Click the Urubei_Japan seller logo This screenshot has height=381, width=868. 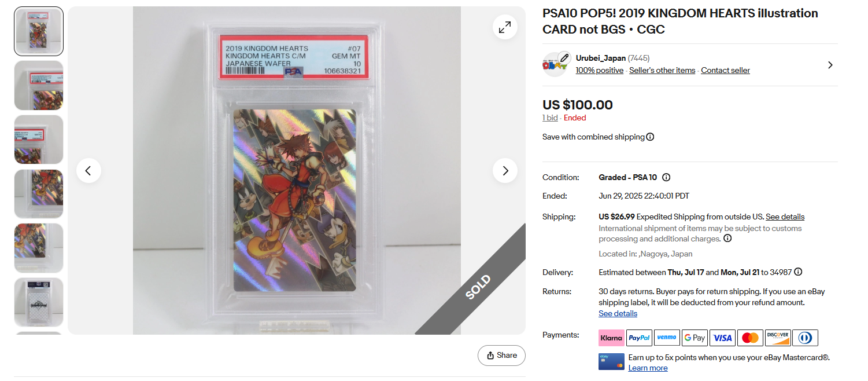pos(556,64)
